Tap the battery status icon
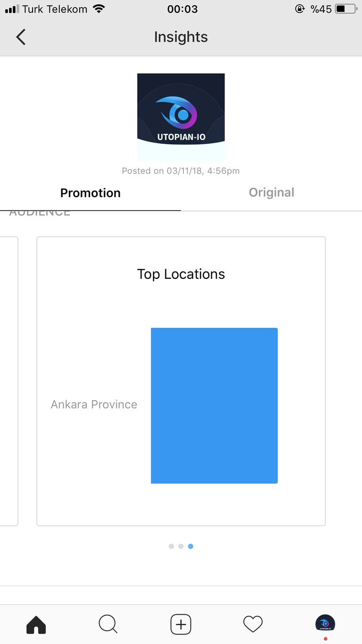Image resolution: width=362 pixels, height=644 pixels. click(346, 9)
